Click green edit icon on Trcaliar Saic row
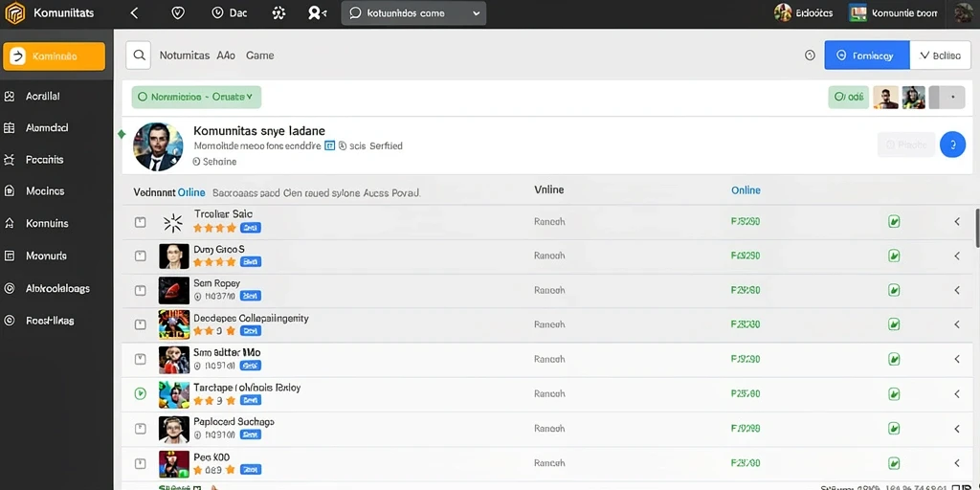This screenshot has height=490, width=980. (x=895, y=221)
